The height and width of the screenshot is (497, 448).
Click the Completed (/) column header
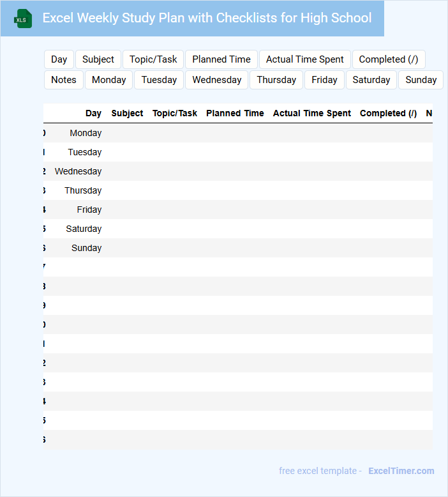[388, 113]
